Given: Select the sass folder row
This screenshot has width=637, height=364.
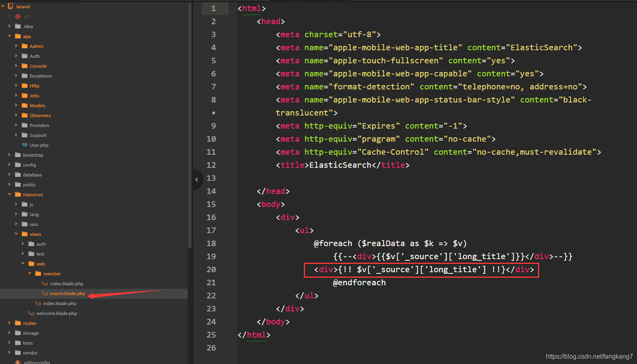Looking at the screenshot, I should click(93, 224).
